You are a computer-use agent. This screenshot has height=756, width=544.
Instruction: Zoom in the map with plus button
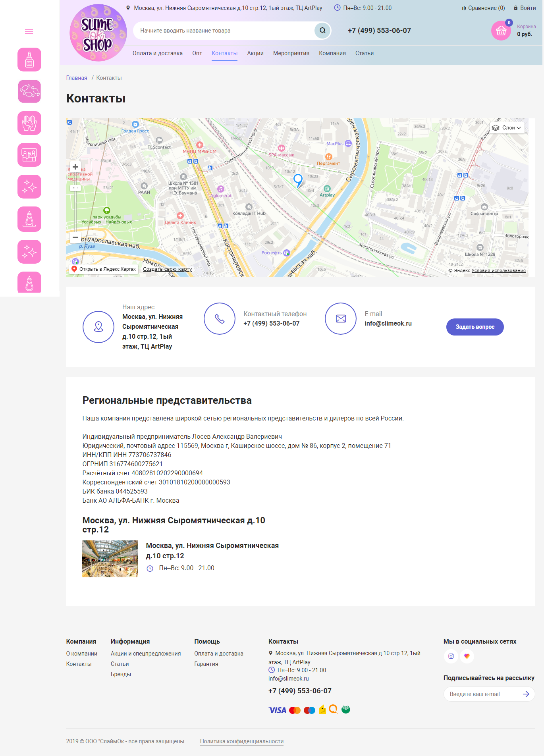tap(75, 167)
